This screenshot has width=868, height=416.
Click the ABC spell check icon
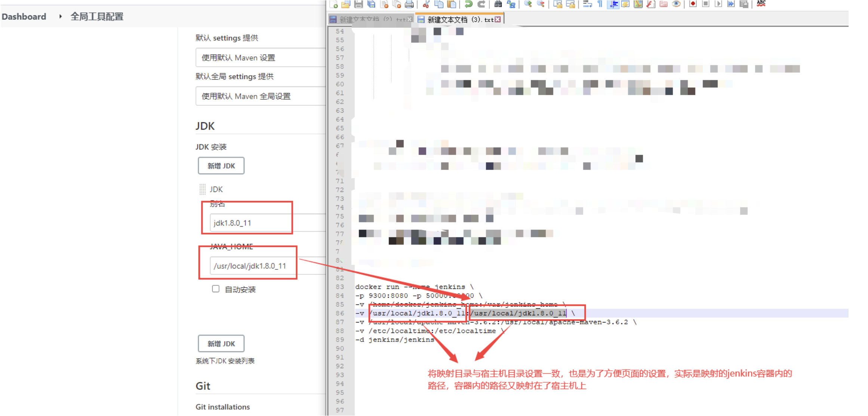click(761, 4)
